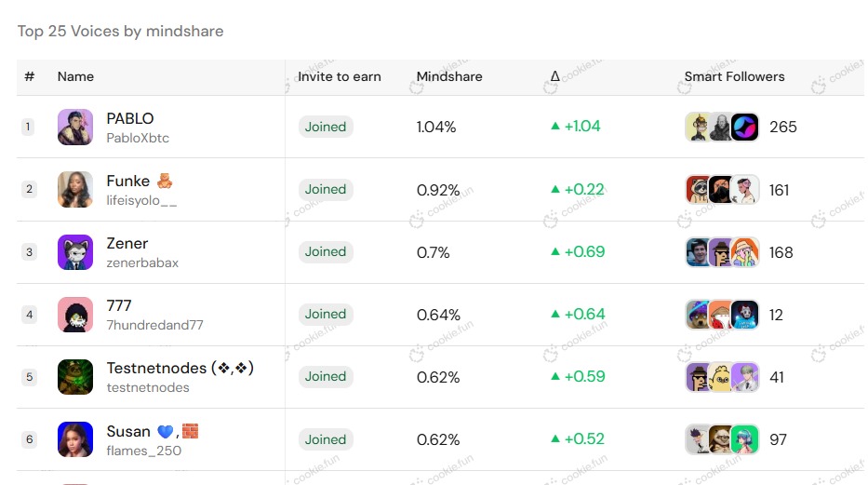868x485 pixels.
Task: Click the Joined badge in Testnetnodes' row
Action: 326,377
